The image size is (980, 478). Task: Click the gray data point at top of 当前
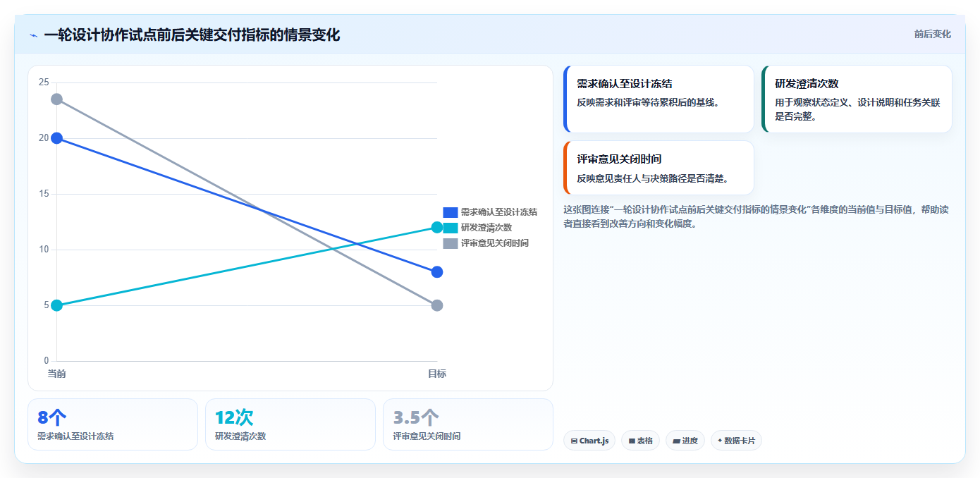pos(56,99)
